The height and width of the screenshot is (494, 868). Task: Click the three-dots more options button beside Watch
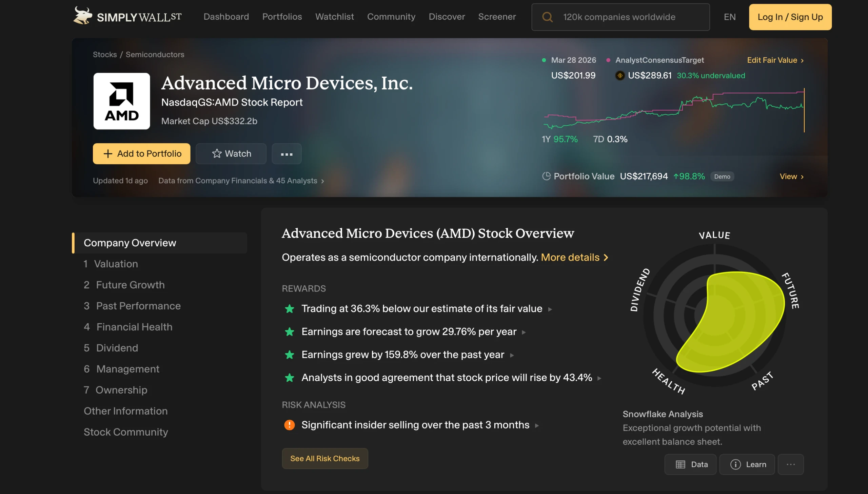click(x=287, y=154)
